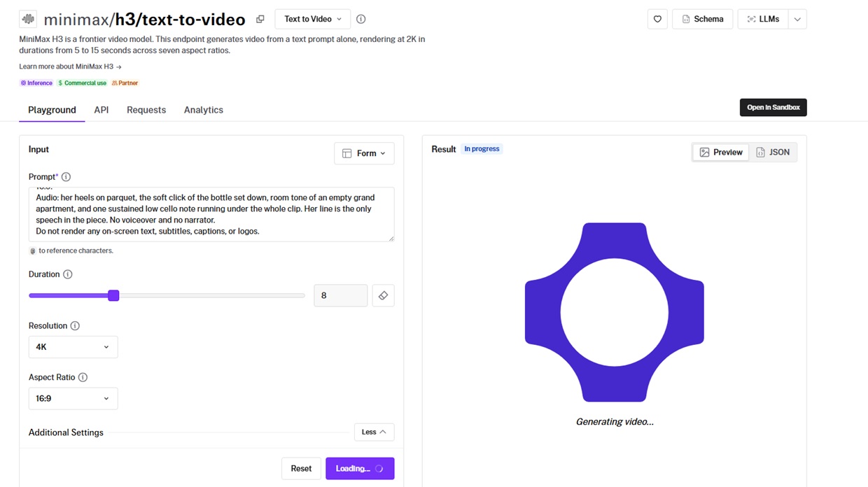The image size is (868, 487).
Task: Click the Resolution info icon
Action: point(75,326)
